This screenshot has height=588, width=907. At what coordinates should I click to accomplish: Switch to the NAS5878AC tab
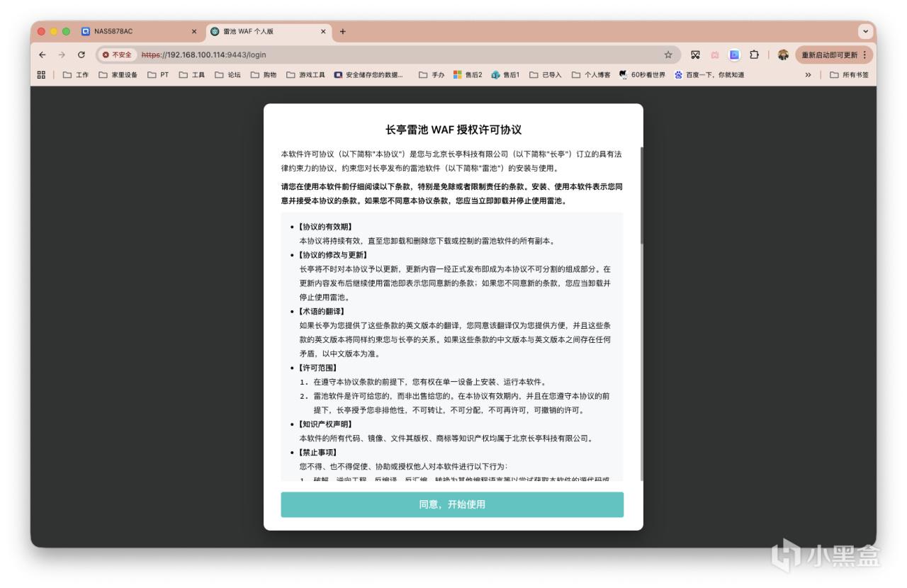coord(140,31)
